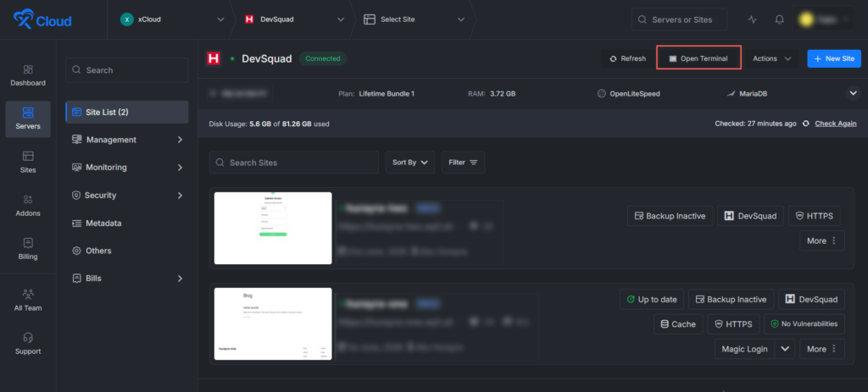Viewport: 868px width, 392px height.
Task: Click DevSquad badge on first site
Action: click(751, 216)
